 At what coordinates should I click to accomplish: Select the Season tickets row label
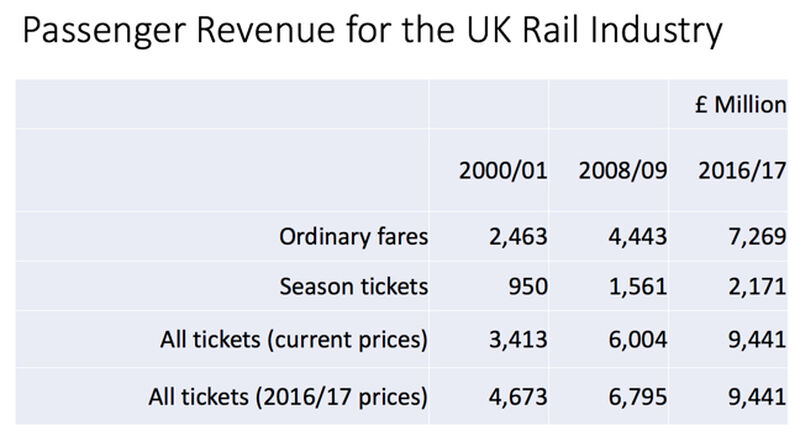pos(354,286)
